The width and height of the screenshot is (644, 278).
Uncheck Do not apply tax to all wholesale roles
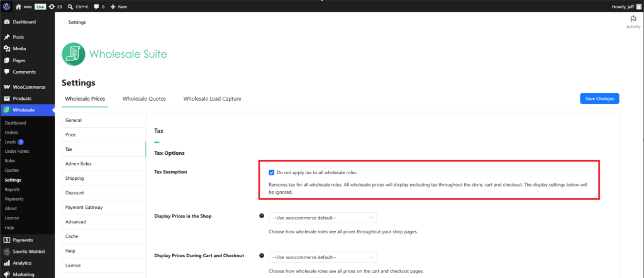click(272, 172)
